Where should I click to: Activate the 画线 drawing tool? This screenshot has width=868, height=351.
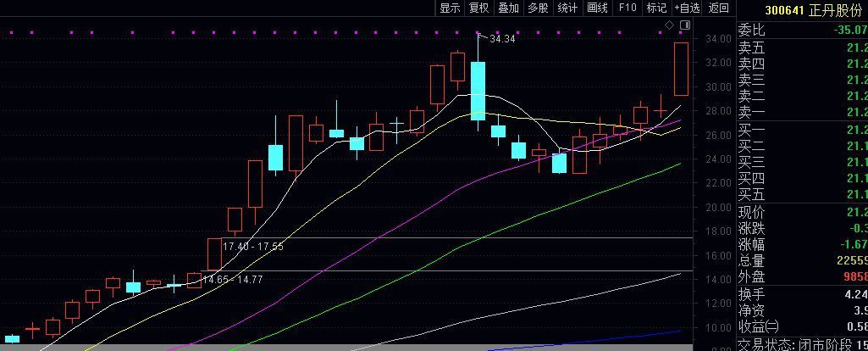point(597,8)
